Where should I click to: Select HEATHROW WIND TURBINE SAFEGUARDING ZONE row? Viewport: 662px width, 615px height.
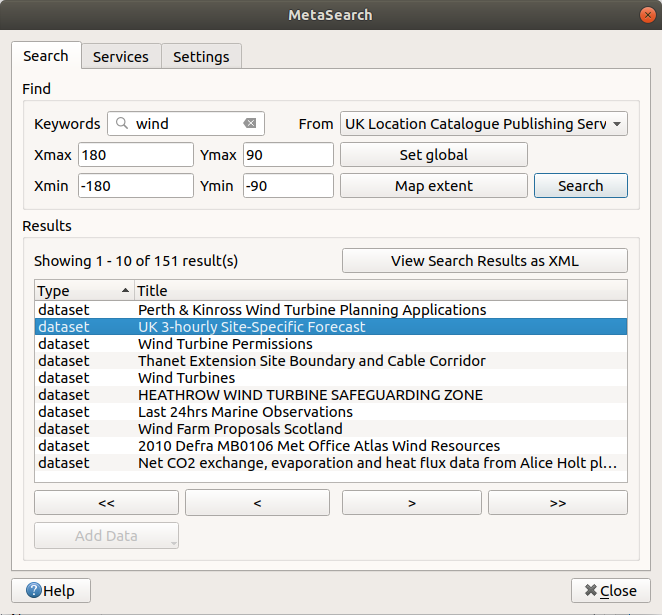coord(310,395)
